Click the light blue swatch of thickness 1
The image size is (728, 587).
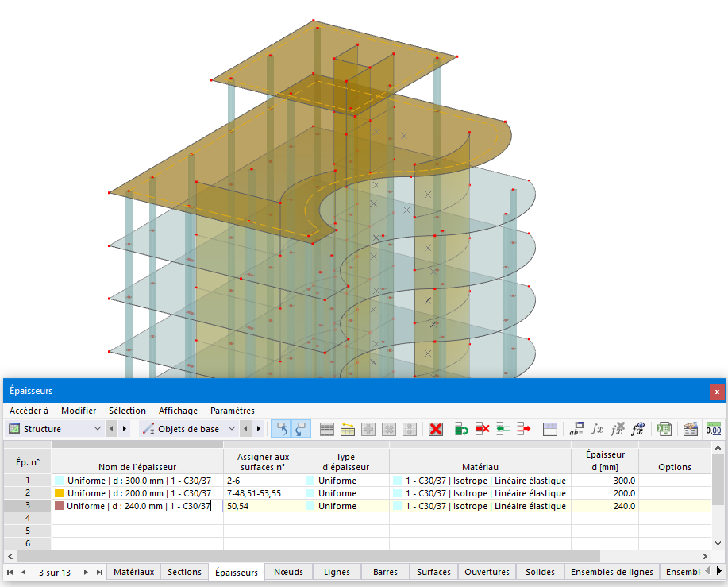[59, 481]
